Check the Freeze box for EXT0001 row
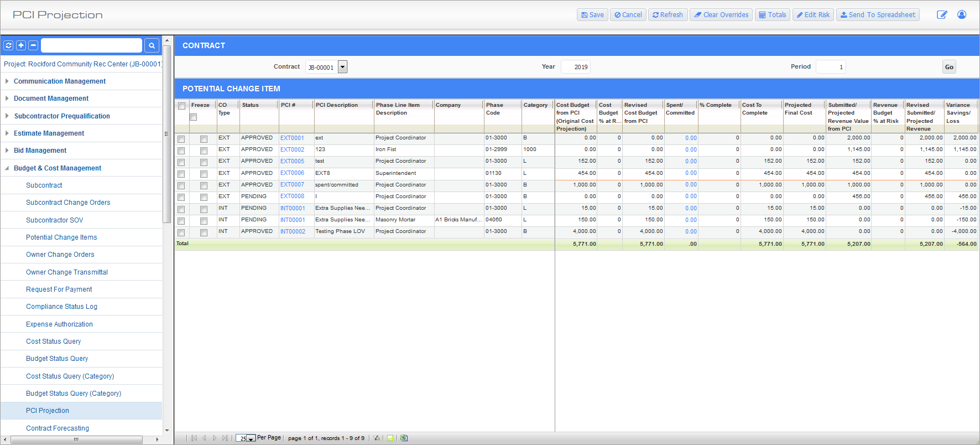The height and width of the screenshot is (445, 980). (204, 139)
